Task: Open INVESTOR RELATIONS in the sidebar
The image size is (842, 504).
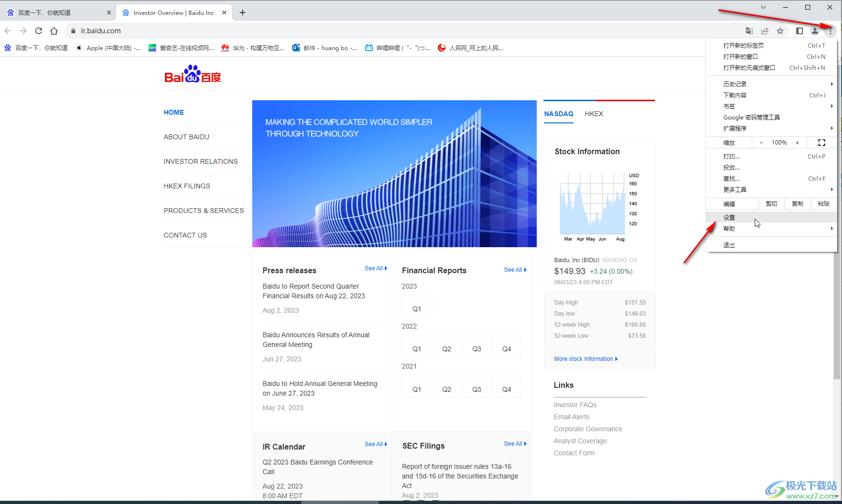Action: coord(201,161)
